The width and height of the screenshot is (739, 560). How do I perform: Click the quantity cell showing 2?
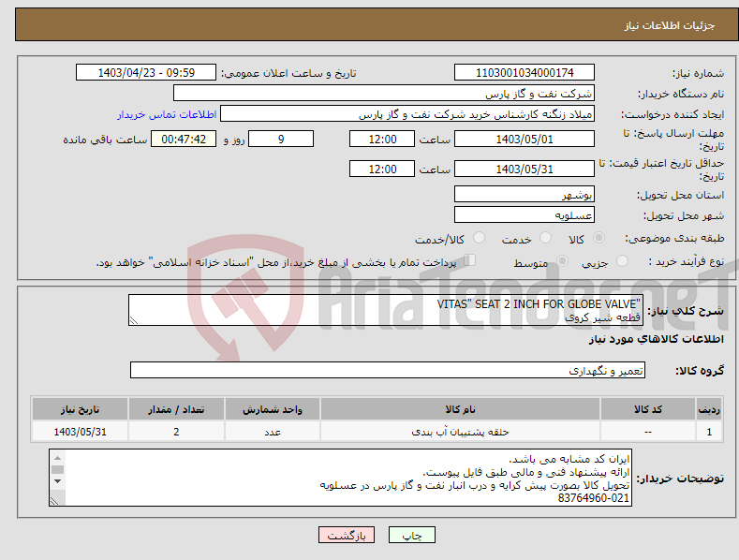176,432
